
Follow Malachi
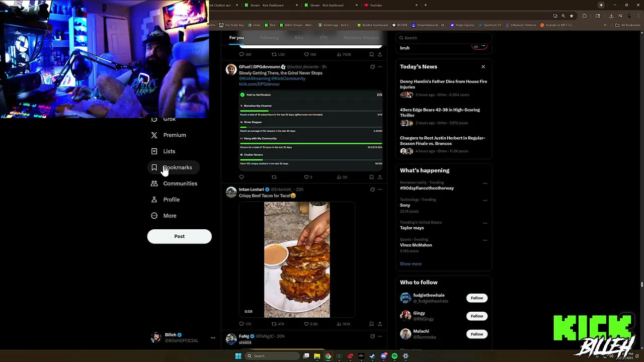click(477, 334)
